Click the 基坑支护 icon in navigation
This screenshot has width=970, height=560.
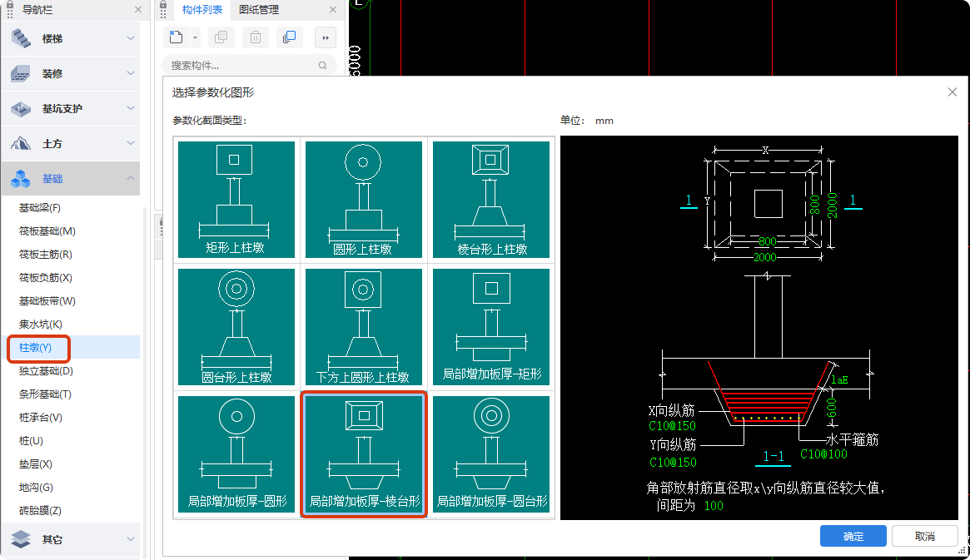click(x=21, y=109)
